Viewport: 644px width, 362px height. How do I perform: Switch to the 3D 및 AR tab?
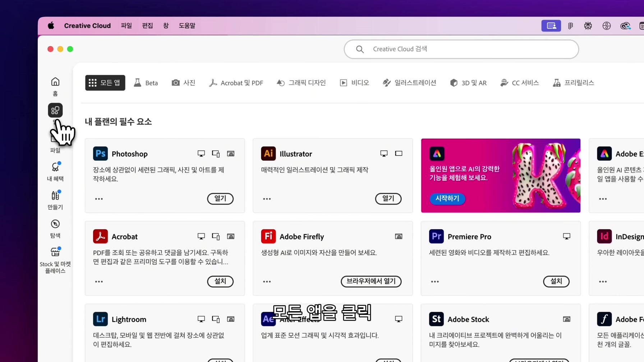click(468, 83)
